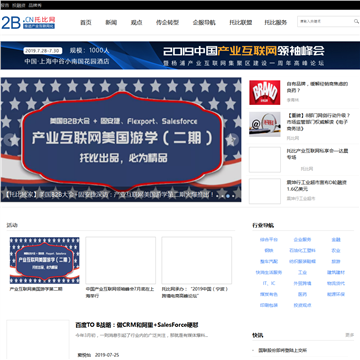This screenshot has height=360, width=360.
Task: Open the 观点 navigation item
Action: tap(136, 23)
